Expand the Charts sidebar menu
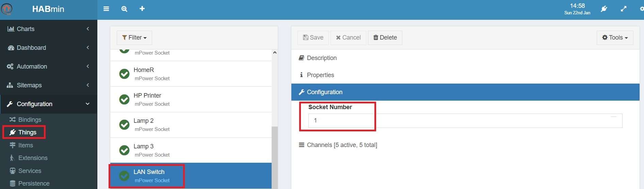 click(48, 29)
